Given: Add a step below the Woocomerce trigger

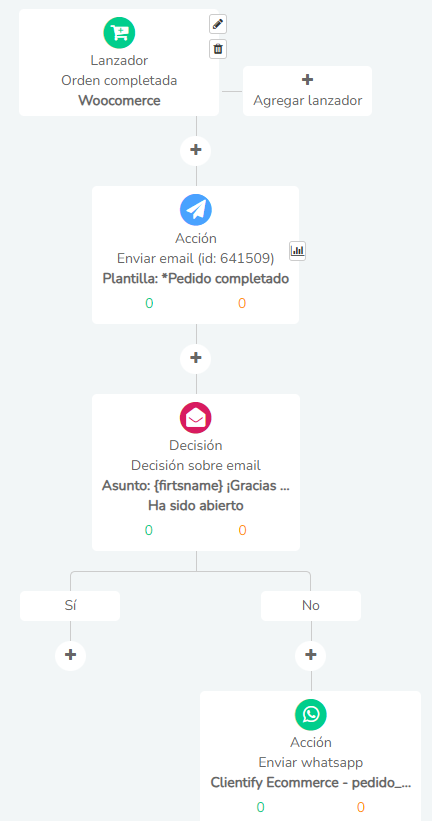Looking at the screenshot, I should [195, 150].
